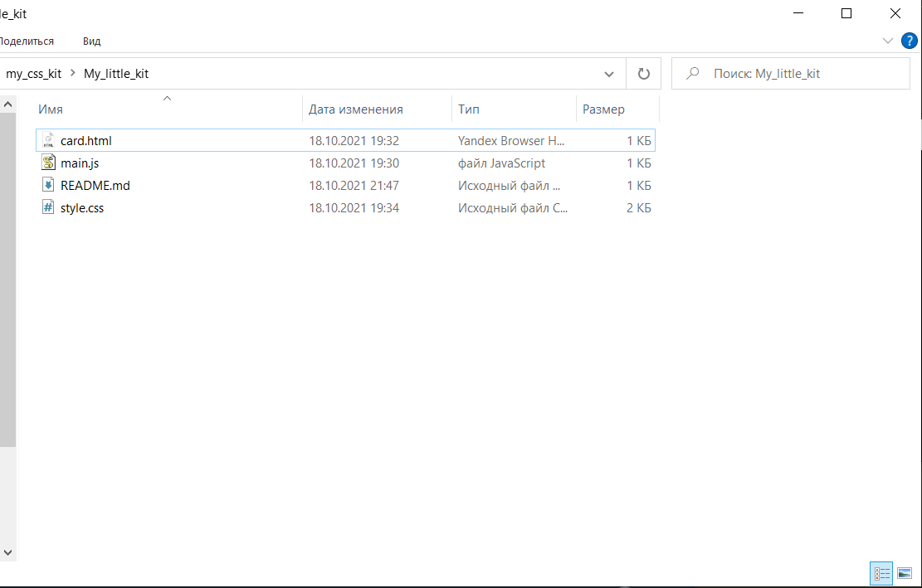Screen dimensions: 922x588
Task: Click date 18.10.2021 19:30
Action: 354,163
